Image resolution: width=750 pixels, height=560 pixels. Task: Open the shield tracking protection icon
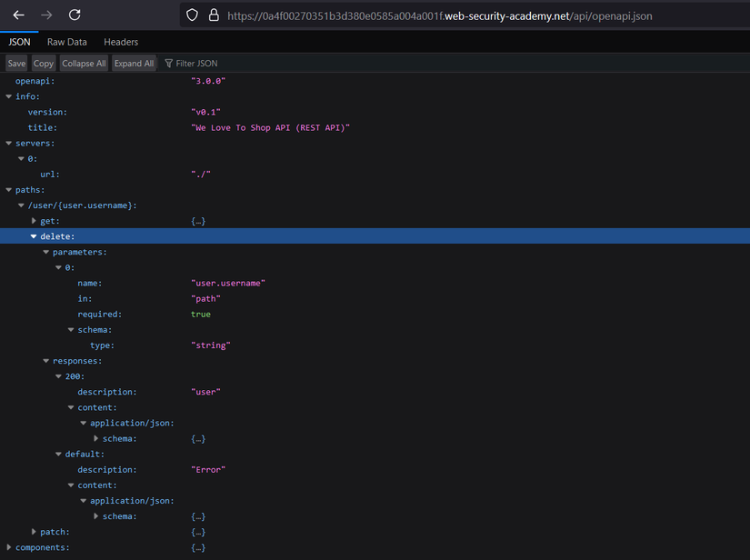192,15
